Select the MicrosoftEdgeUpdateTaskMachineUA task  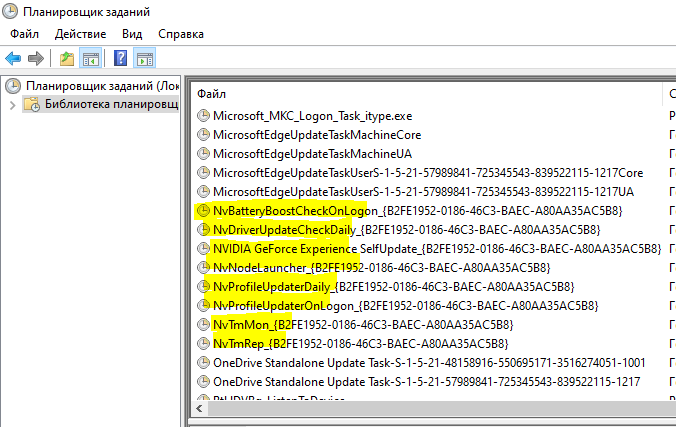pos(313,154)
